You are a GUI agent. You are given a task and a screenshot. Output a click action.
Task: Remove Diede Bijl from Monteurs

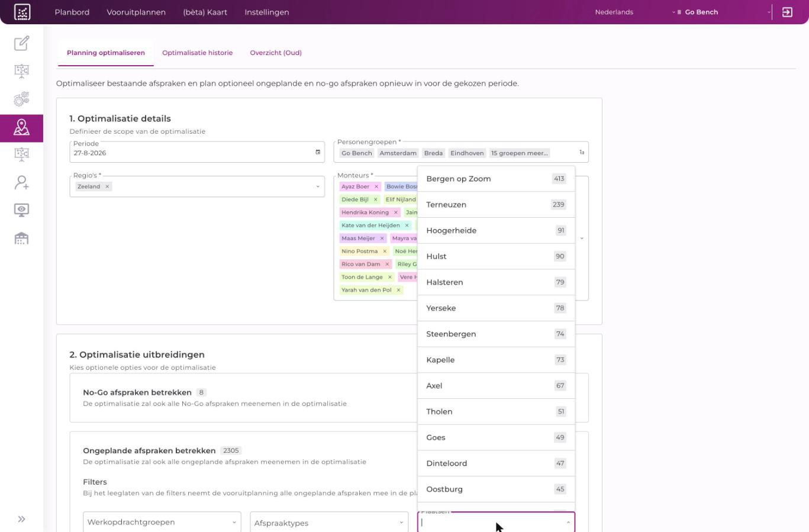(x=375, y=199)
